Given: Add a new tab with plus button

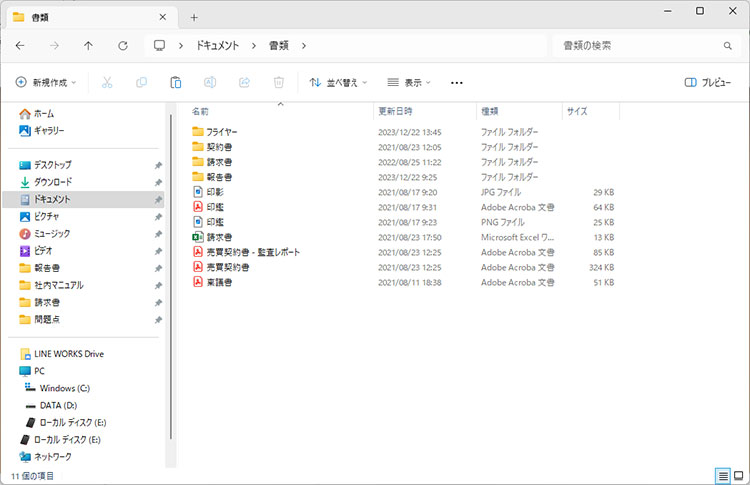Looking at the screenshot, I should pos(194,17).
